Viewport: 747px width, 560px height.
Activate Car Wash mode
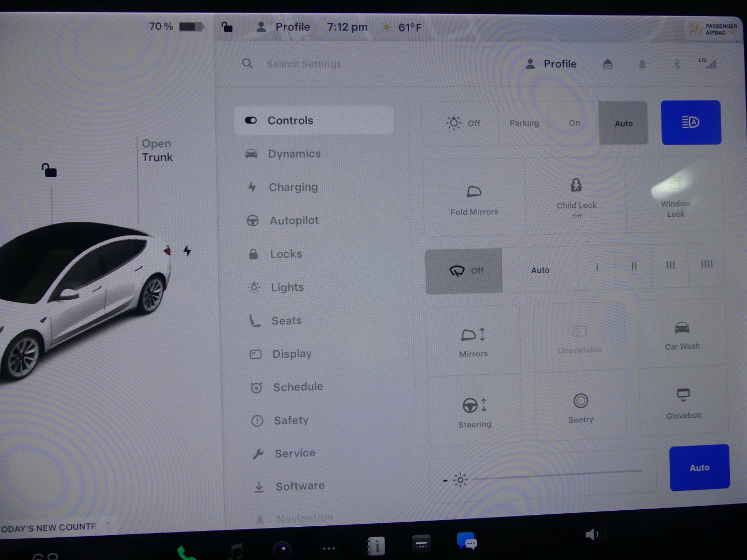[682, 334]
